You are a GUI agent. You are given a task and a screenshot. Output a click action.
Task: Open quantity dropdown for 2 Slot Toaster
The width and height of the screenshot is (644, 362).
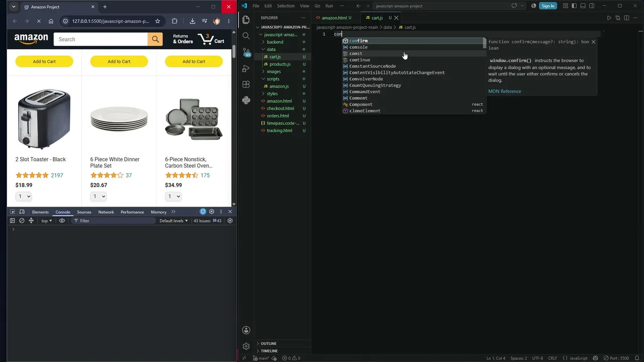tap(24, 196)
